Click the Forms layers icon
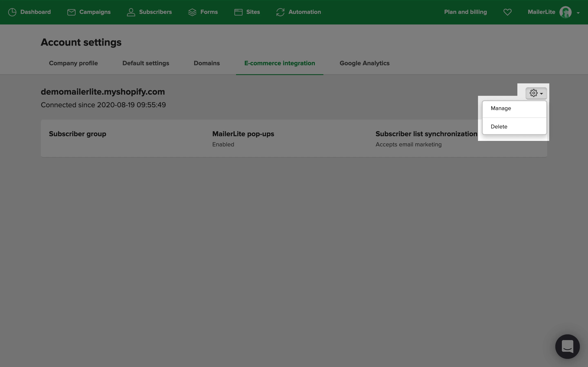 pos(192,12)
